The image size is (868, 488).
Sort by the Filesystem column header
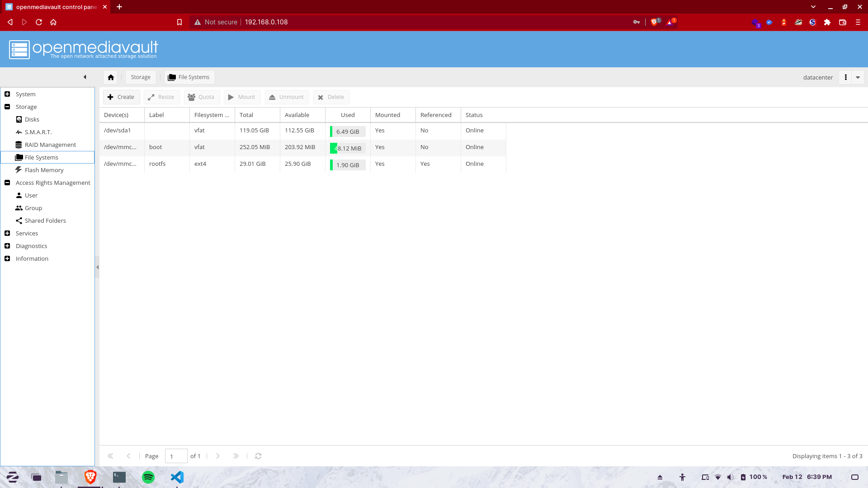[x=212, y=115]
